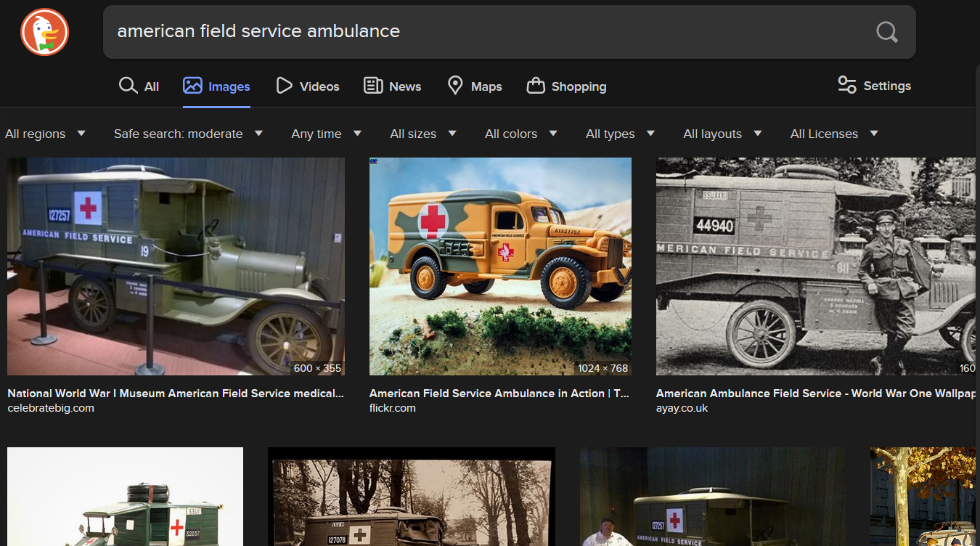Open the black-and-white soldier ambulance photo

(x=815, y=266)
